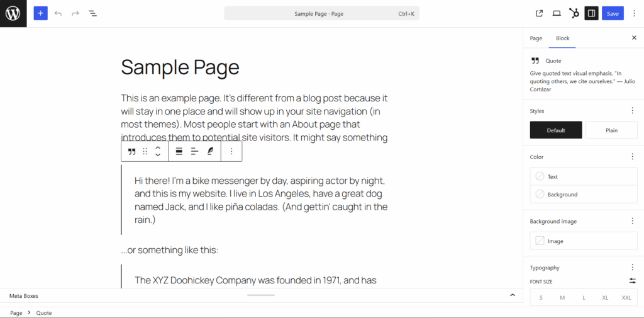Click the WordPress logo to view pages

[13, 14]
